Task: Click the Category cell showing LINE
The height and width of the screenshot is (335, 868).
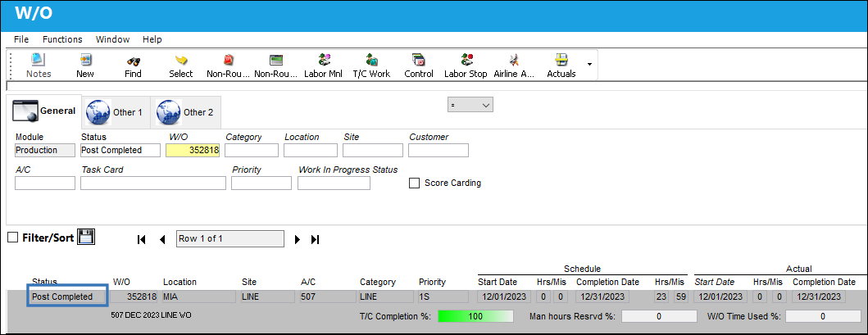Action: [386, 297]
